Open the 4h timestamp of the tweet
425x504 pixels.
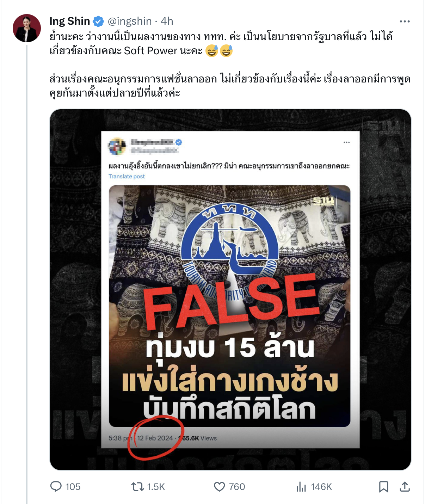pos(167,21)
